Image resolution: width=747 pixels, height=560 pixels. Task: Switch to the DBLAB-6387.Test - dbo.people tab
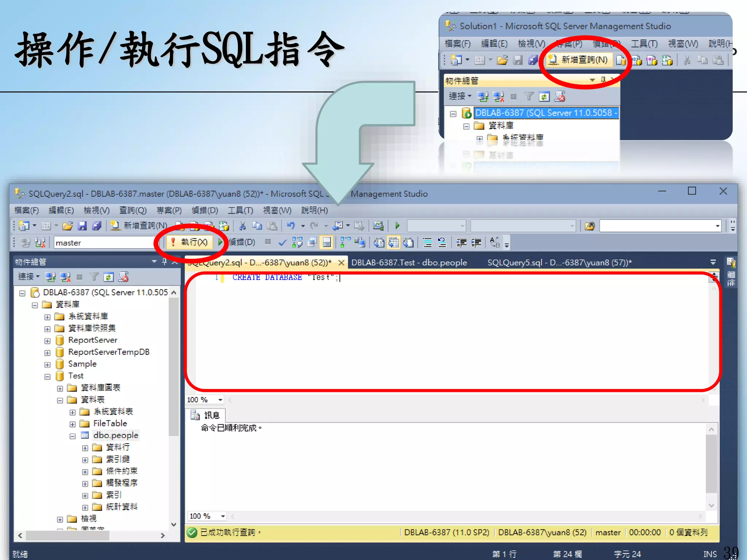tap(409, 262)
